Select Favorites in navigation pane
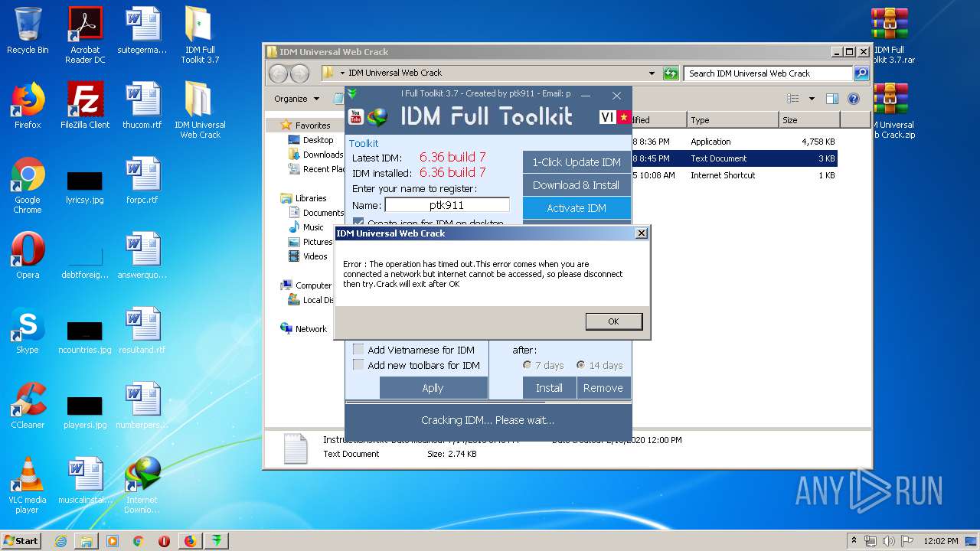Image resolution: width=980 pixels, height=551 pixels. pos(305,126)
